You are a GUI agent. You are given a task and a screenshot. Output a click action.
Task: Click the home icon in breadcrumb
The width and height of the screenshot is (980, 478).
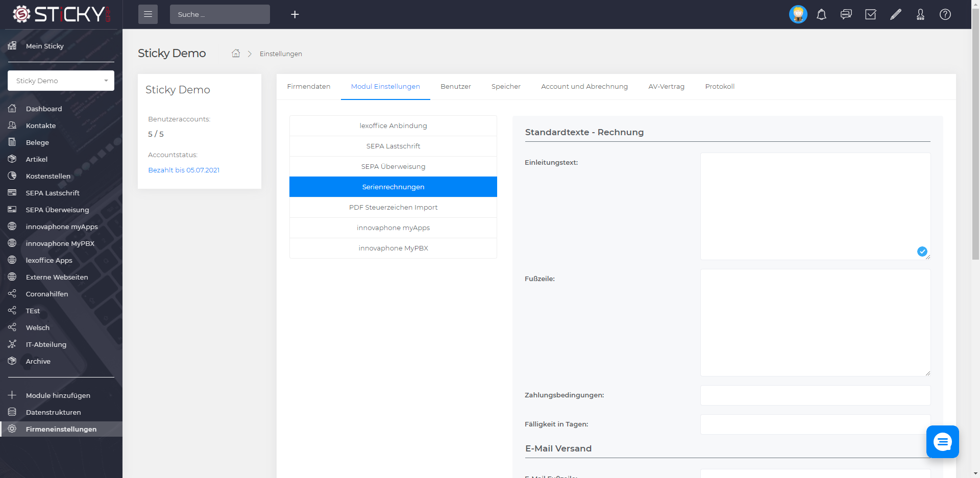[x=236, y=54]
